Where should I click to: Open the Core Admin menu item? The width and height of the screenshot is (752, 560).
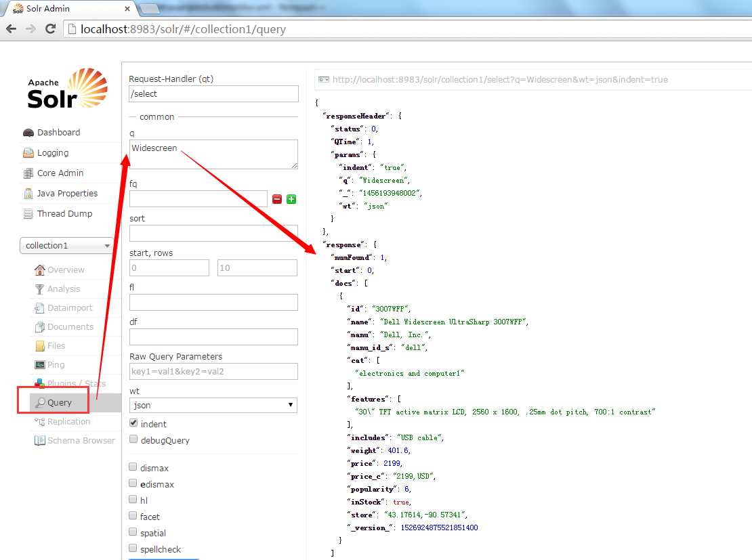pyautogui.click(x=60, y=173)
